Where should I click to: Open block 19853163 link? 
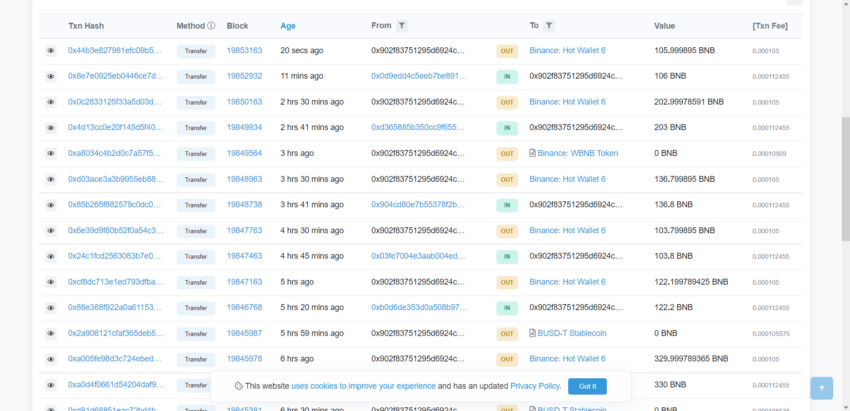244,50
